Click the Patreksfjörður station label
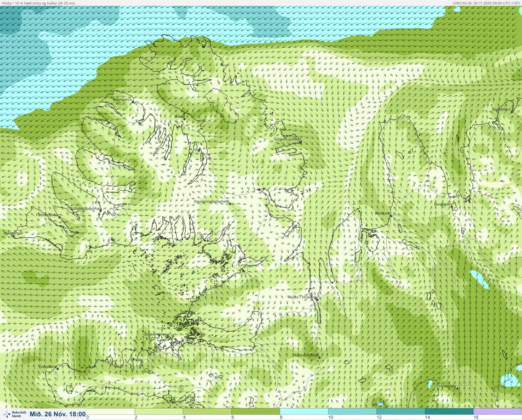The width and height of the screenshot is (522, 420). pos(48,214)
